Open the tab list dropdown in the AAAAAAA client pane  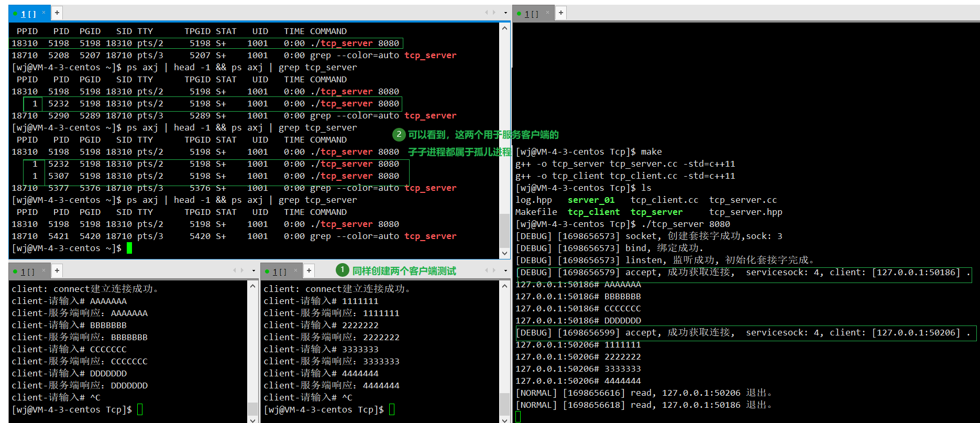pos(254,270)
